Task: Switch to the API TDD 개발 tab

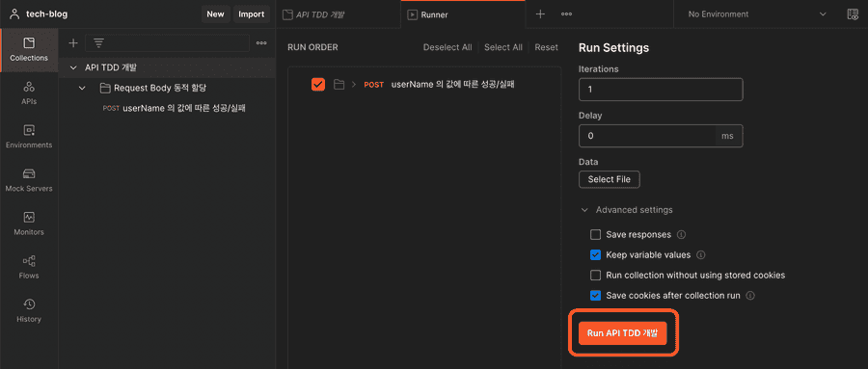Action: pyautogui.click(x=339, y=14)
